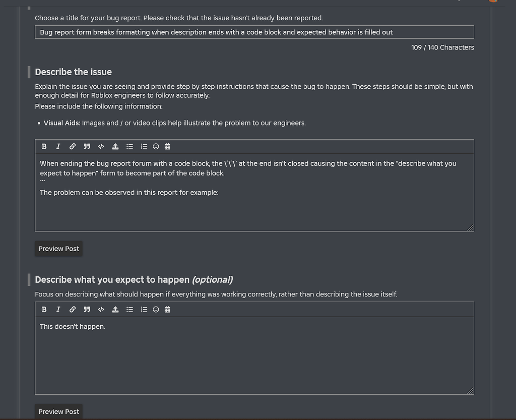The image size is (516, 420).
Task: Click Bold icon in Describe the issue toolbar
Action: point(44,147)
